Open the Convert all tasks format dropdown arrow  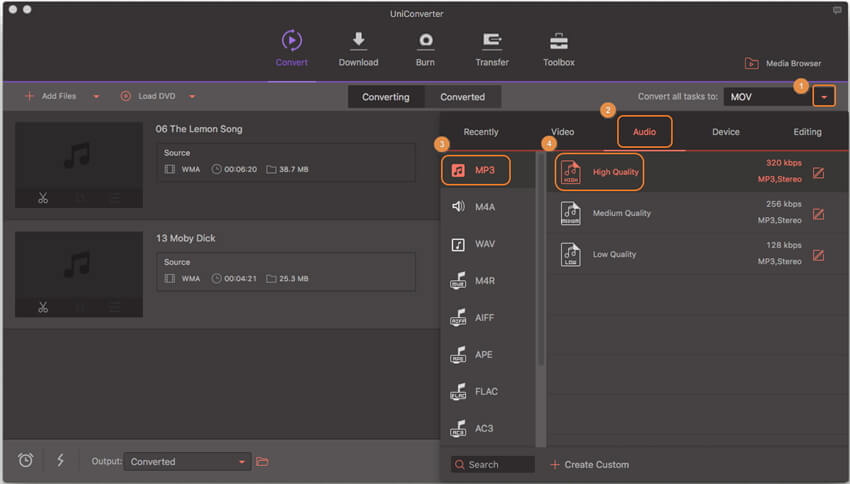coord(824,96)
